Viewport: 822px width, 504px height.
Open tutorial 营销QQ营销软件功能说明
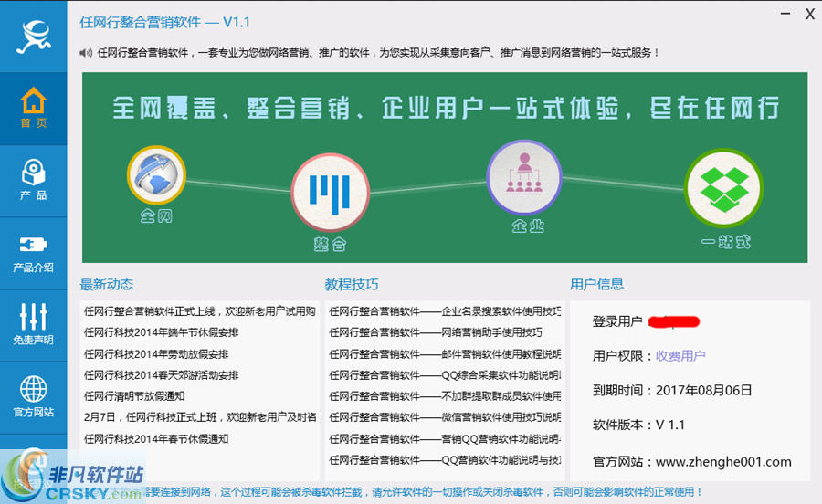(445, 439)
